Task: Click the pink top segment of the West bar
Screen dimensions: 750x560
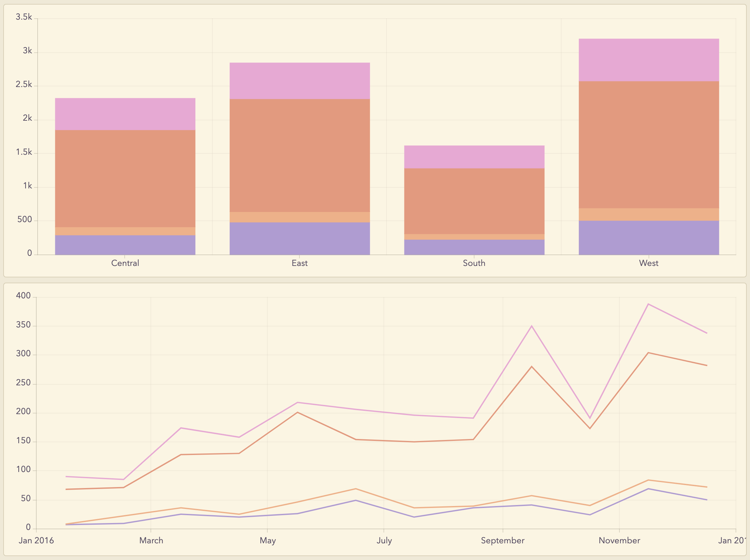Action: [x=650, y=60]
